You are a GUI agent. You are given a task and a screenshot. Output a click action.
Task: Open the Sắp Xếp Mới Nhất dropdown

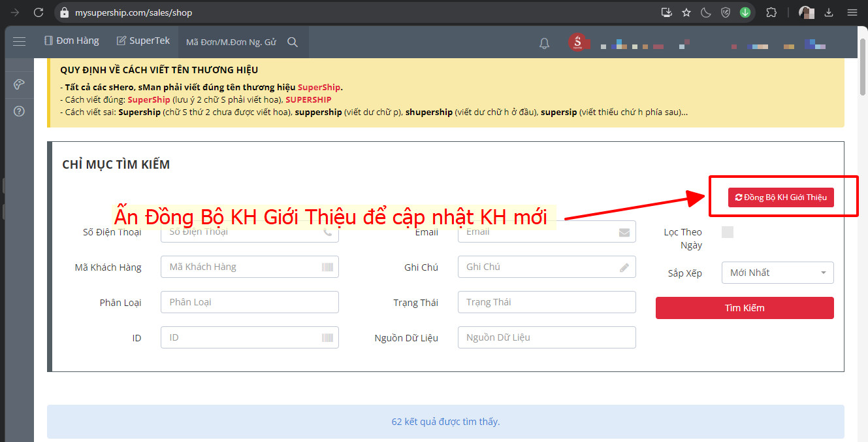pyautogui.click(x=777, y=273)
